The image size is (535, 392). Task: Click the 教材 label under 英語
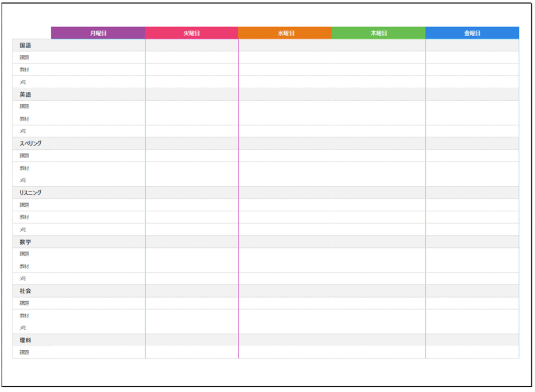(24, 119)
